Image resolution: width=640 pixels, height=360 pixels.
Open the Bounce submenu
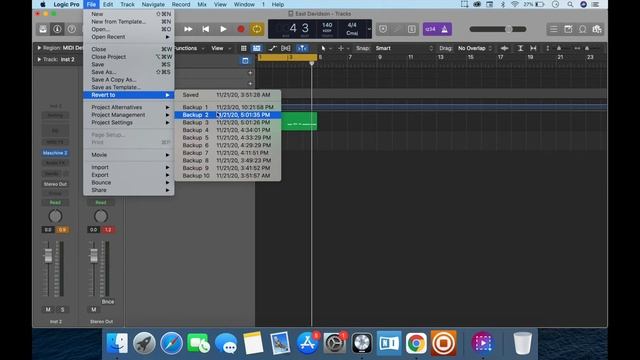point(129,182)
